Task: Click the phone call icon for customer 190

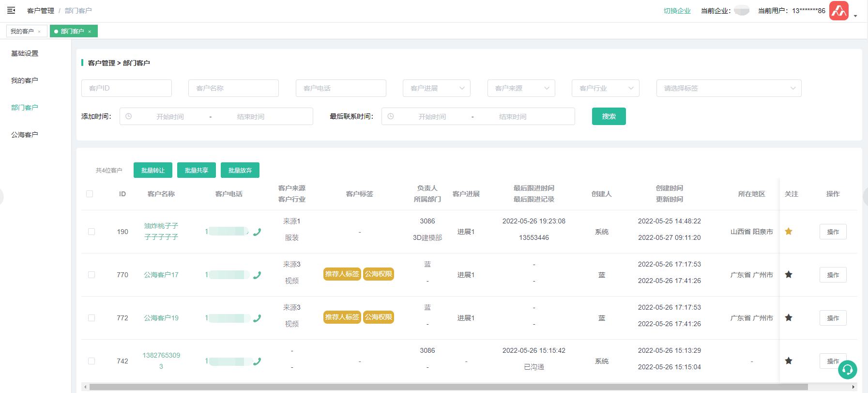Action: point(257,232)
